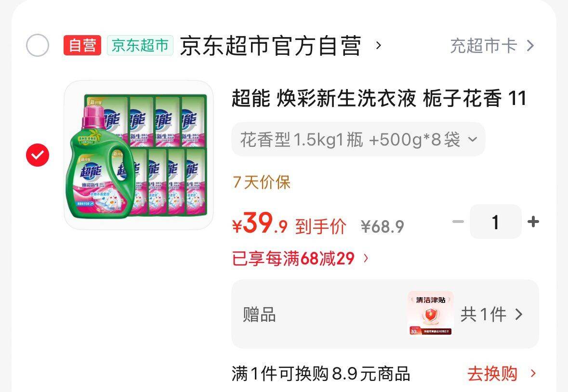Tap the green 京东超市 tag
This screenshot has width=568, height=392.
(140, 46)
